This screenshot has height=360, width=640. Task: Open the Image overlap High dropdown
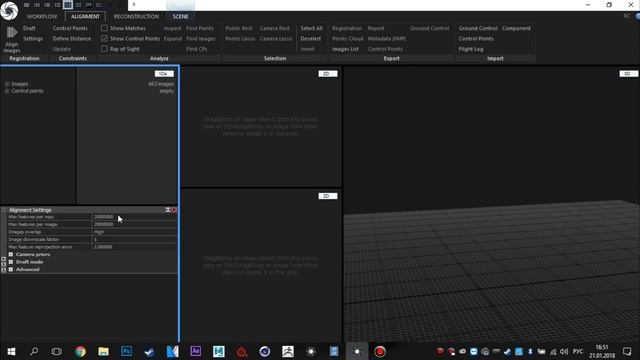[134, 232]
